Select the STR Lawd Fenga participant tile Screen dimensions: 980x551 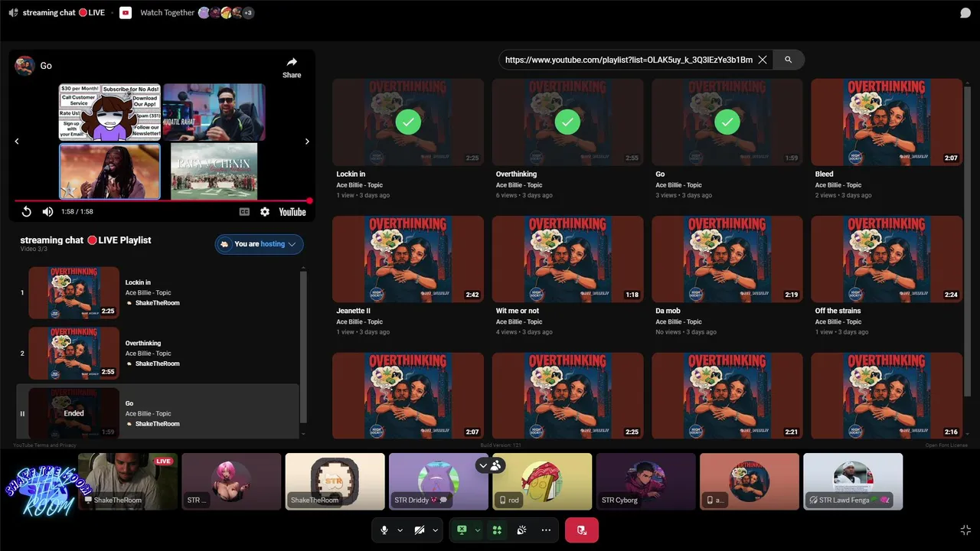853,481
